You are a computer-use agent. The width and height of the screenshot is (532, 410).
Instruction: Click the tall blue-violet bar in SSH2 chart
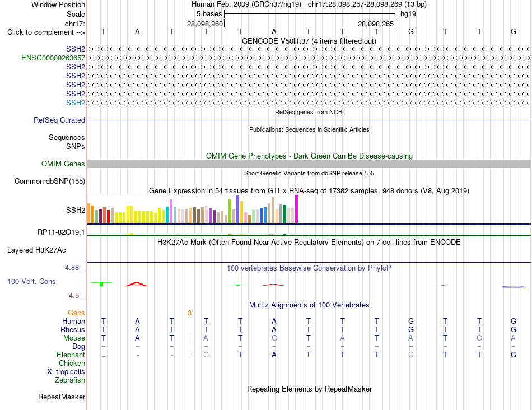pyautogui.click(x=238, y=209)
